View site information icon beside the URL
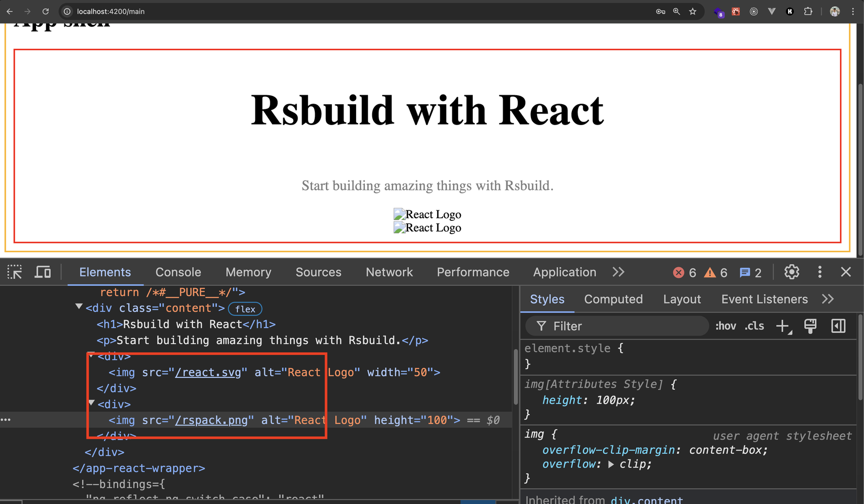The image size is (864, 504). (x=67, y=11)
